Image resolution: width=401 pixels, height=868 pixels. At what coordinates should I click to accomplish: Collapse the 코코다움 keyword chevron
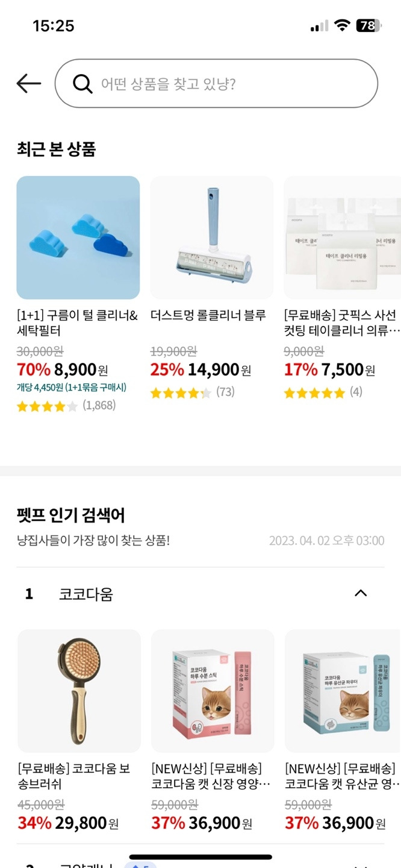361,593
